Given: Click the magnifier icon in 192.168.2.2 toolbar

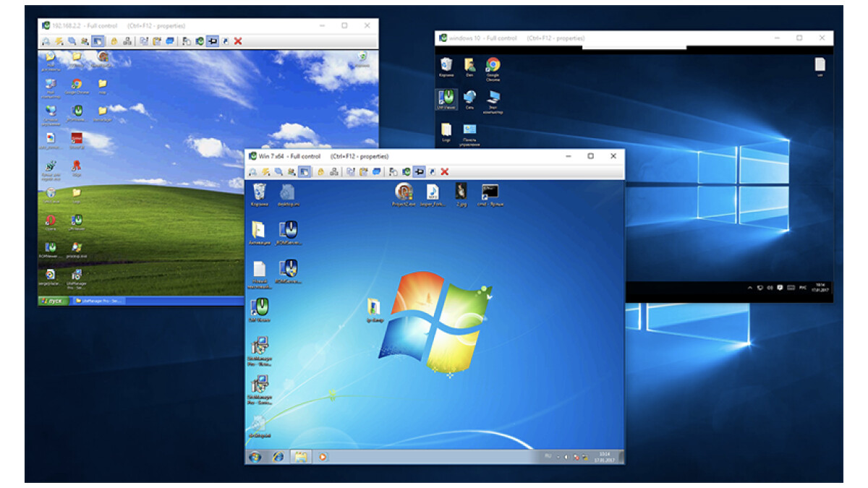Looking at the screenshot, I should 72,41.
